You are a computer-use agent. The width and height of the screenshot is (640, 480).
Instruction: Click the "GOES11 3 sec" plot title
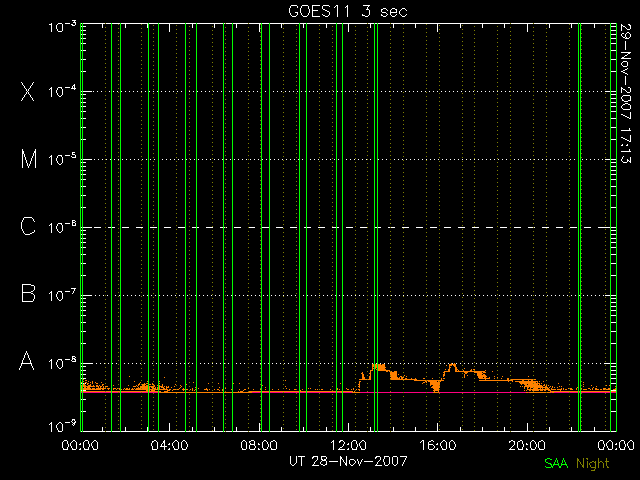pyautogui.click(x=348, y=11)
